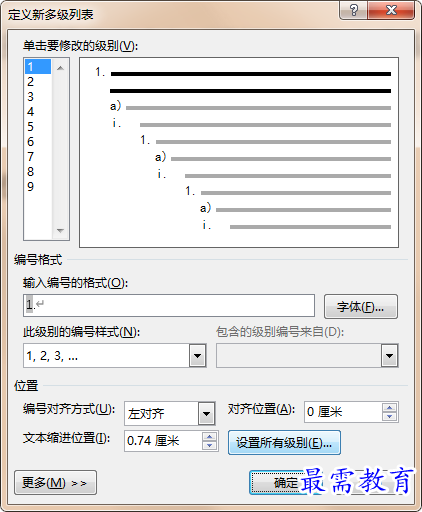Select level 9 in the level list

pyautogui.click(x=38, y=186)
